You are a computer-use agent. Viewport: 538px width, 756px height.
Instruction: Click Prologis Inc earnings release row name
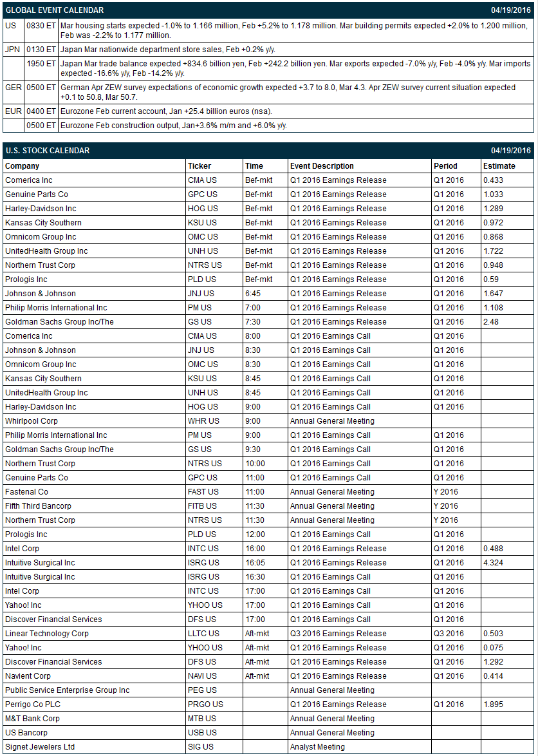(x=26, y=279)
